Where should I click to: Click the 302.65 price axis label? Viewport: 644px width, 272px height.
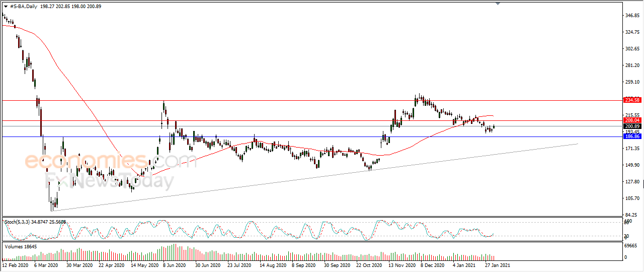tap(632, 49)
